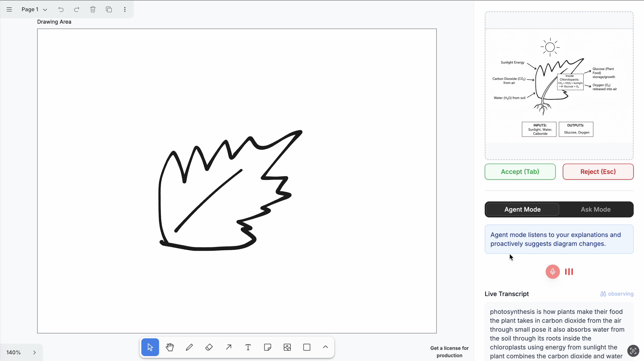Click the trash delete icon

93,10
